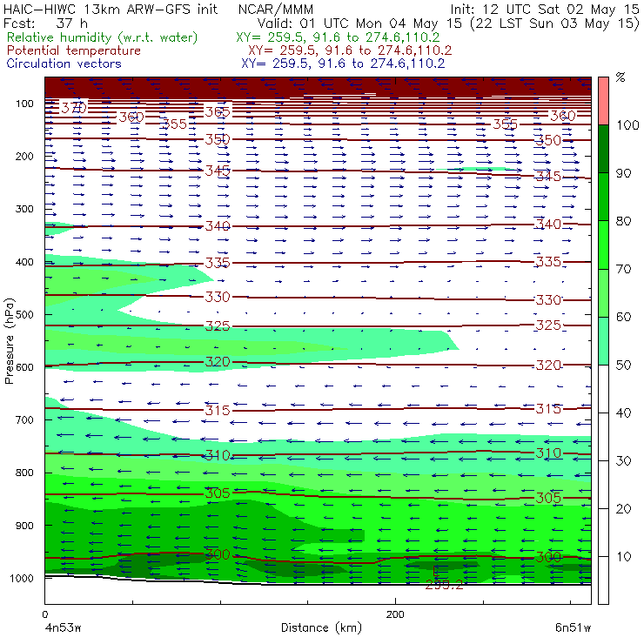This screenshot has height=644, width=644.
Task: Click the colorbar '30' percent label
Action: click(623, 461)
